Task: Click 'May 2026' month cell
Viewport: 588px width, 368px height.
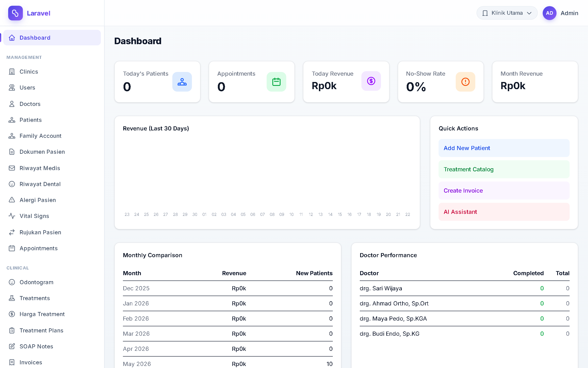Action: (x=137, y=364)
